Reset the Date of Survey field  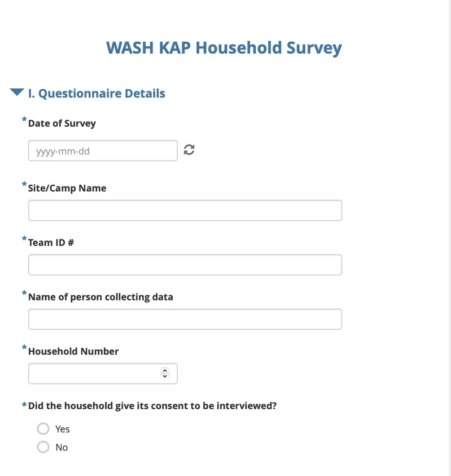coord(189,150)
